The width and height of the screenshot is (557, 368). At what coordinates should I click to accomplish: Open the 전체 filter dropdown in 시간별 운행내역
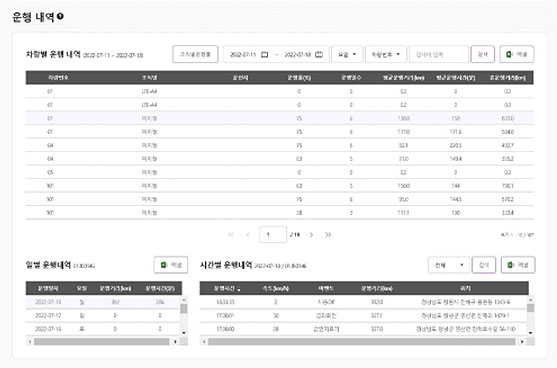(x=449, y=265)
